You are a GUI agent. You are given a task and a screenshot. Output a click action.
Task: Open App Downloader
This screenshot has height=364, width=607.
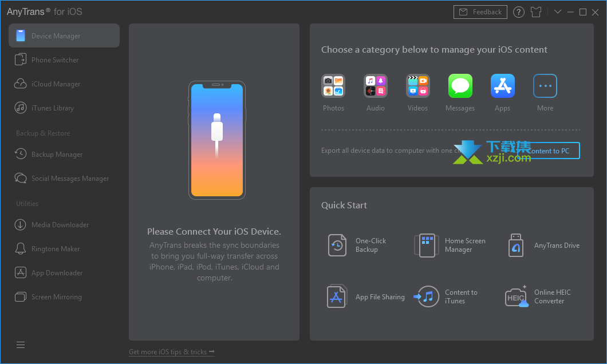click(64, 272)
